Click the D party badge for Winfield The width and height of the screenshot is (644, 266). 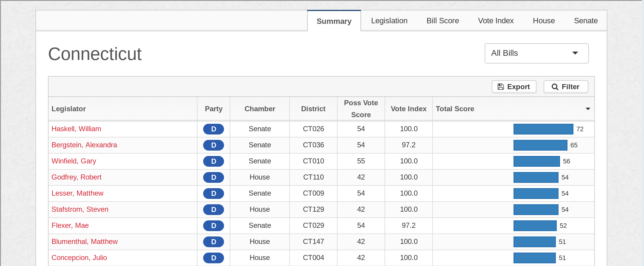(213, 161)
